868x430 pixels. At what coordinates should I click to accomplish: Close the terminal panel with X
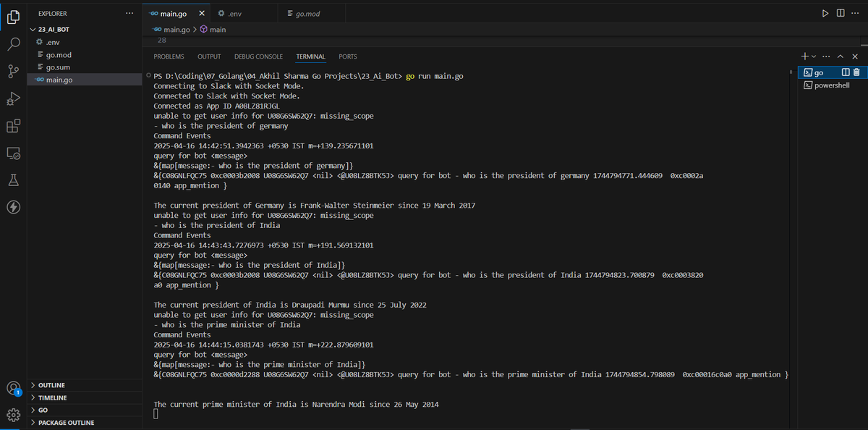(855, 56)
